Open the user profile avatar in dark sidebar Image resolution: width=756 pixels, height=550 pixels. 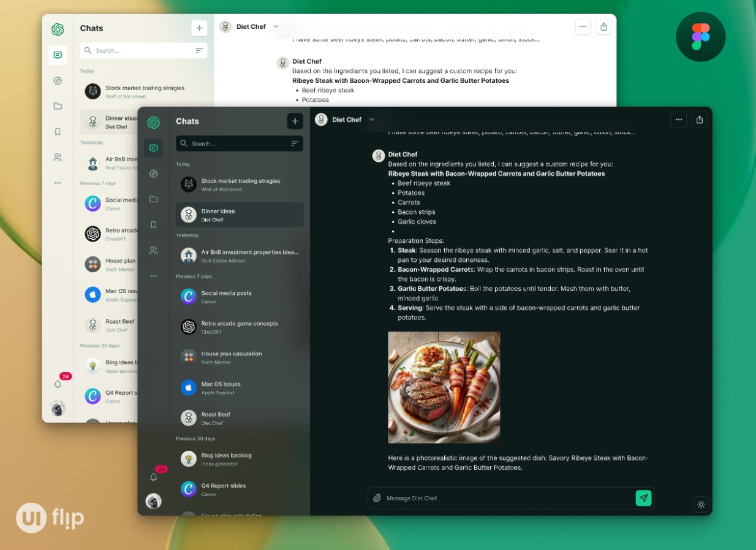(153, 501)
